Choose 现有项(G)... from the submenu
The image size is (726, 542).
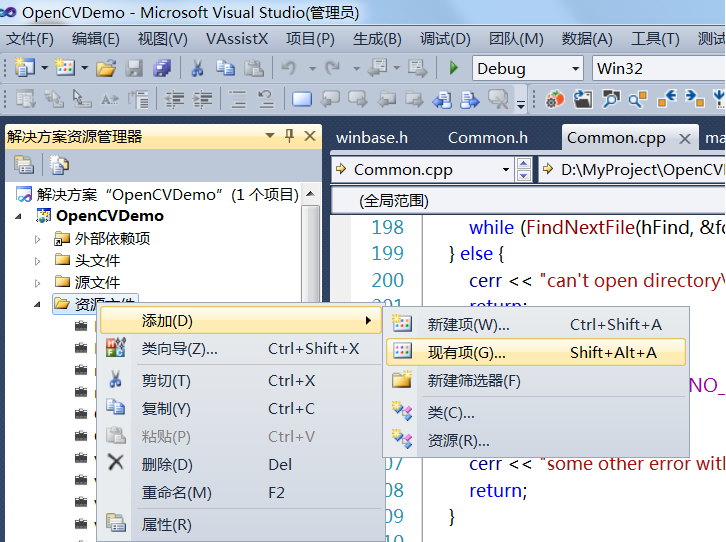click(x=536, y=353)
